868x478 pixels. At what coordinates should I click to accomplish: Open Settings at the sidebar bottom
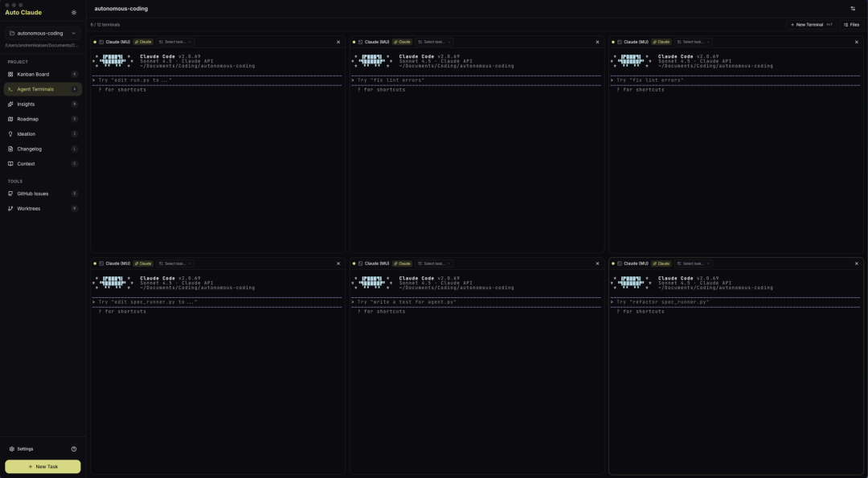pos(22,449)
